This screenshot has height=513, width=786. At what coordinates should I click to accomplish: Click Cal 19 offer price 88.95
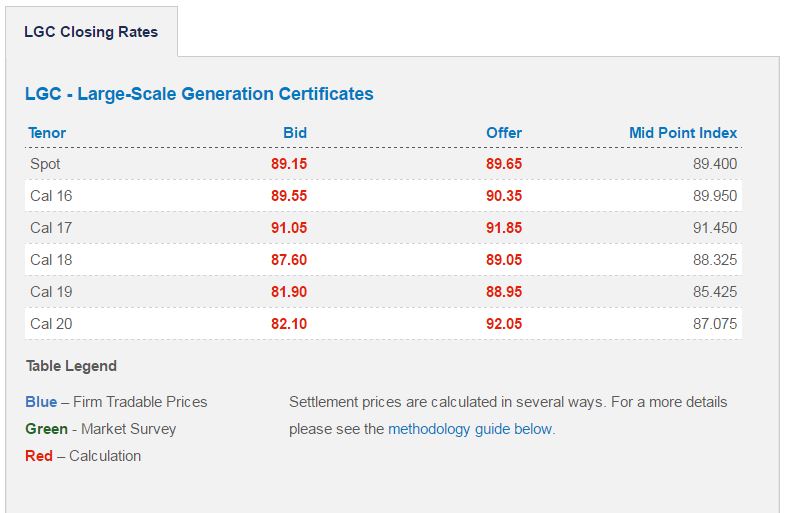[504, 292]
